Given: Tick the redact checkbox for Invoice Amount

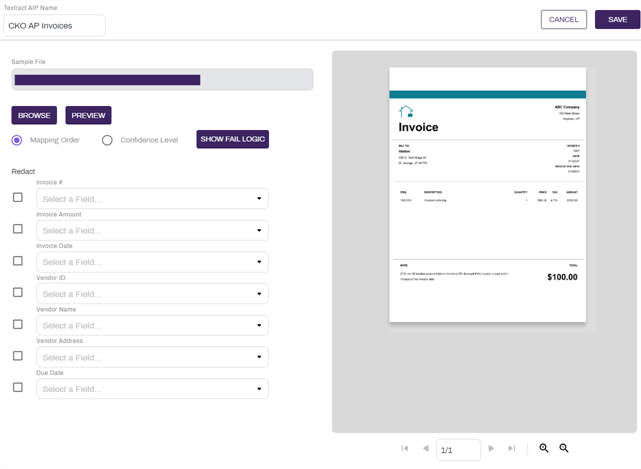Looking at the screenshot, I should tap(18, 229).
